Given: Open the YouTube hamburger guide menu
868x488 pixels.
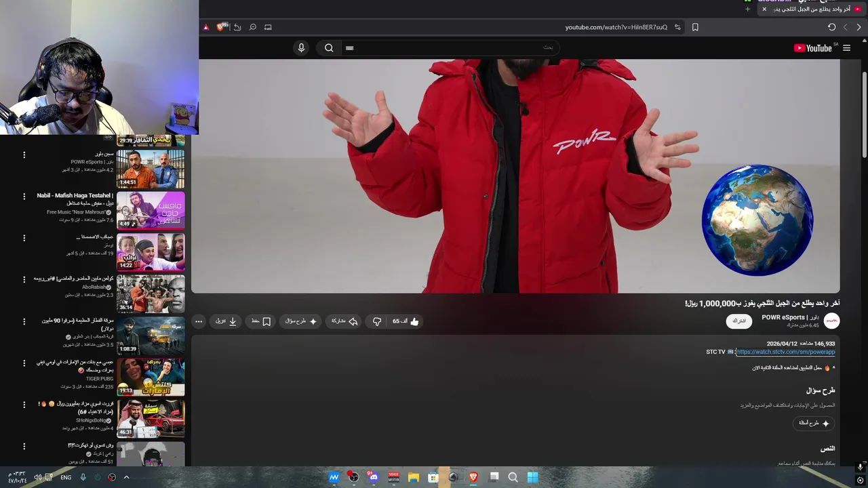Looking at the screenshot, I should pyautogui.click(x=846, y=48).
